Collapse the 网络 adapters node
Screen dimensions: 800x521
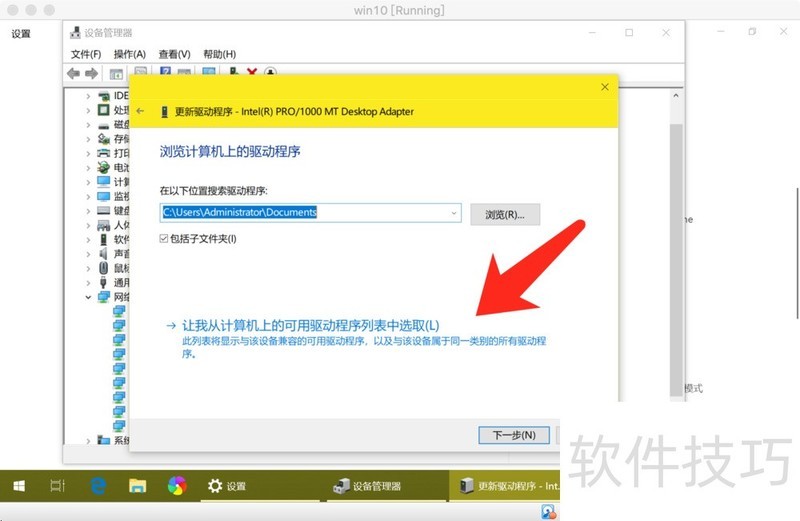coord(88,296)
